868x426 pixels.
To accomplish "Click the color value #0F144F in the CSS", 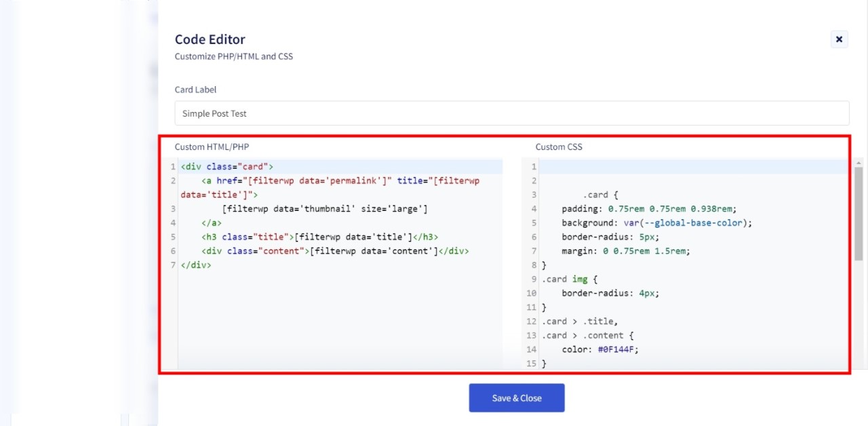I will click(617, 349).
